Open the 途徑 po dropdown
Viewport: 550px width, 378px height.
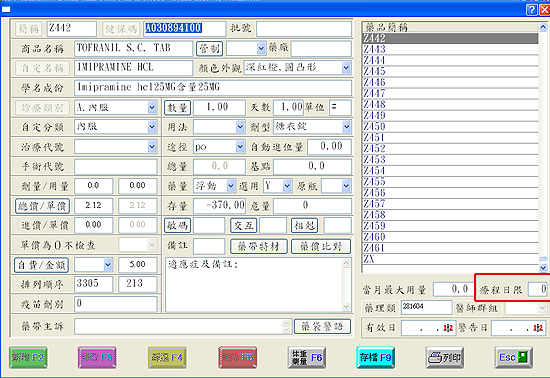(240, 147)
